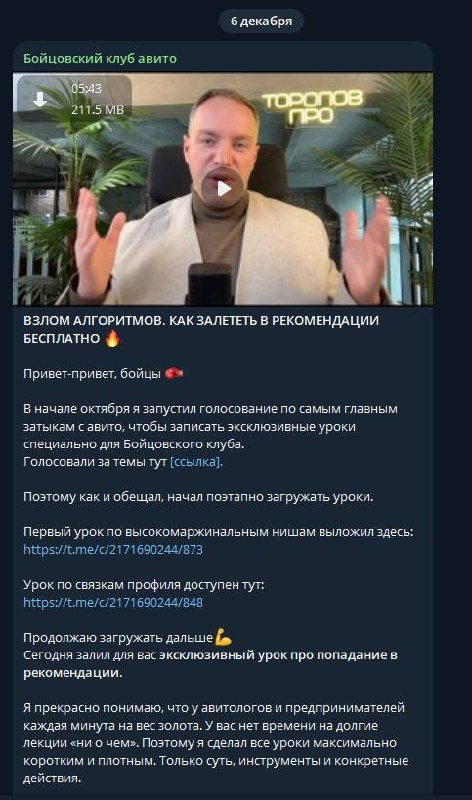
Task: Click the 05:43 video duration label
Action: (86, 89)
